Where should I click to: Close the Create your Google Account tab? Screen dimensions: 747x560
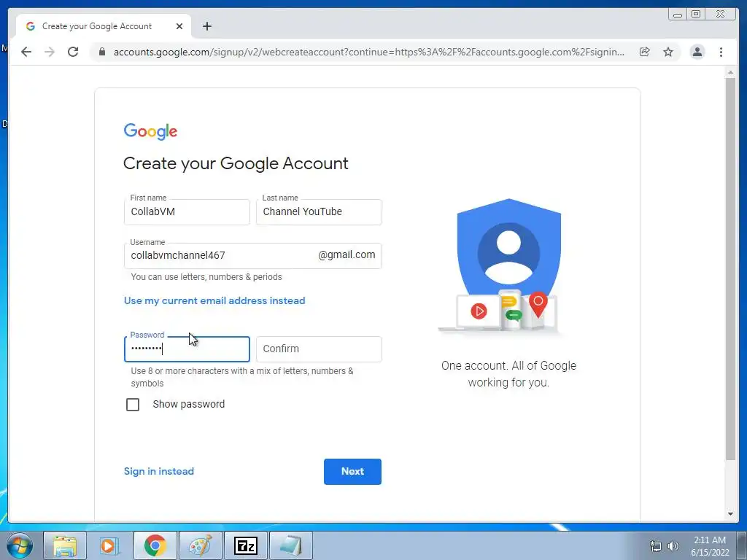tap(179, 26)
